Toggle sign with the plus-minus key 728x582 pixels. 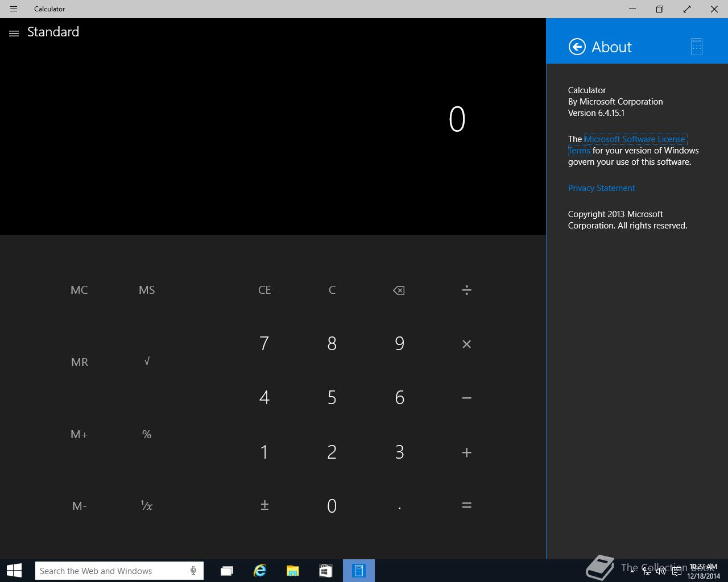pyautogui.click(x=264, y=505)
